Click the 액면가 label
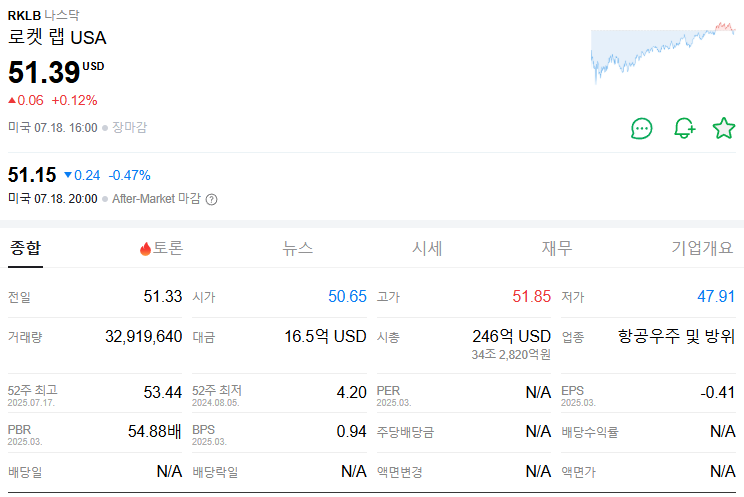The image size is (744, 497). (578, 472)
